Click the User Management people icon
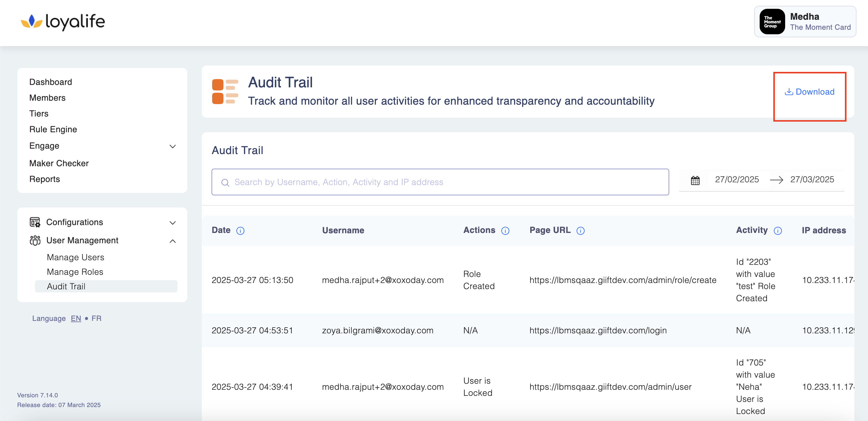Image resolution: width=868 pixels, height=421 pixels. [35, 241]
